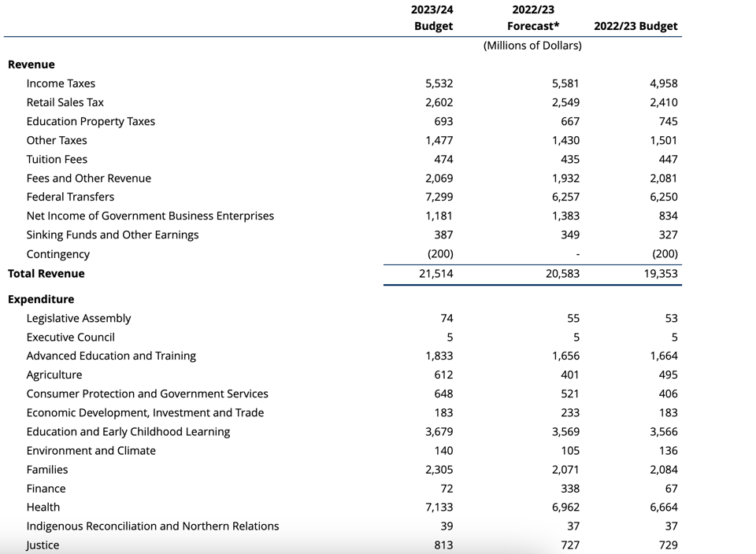Click Federal Transfers value 7,299
756x554 pixels.
439,197
